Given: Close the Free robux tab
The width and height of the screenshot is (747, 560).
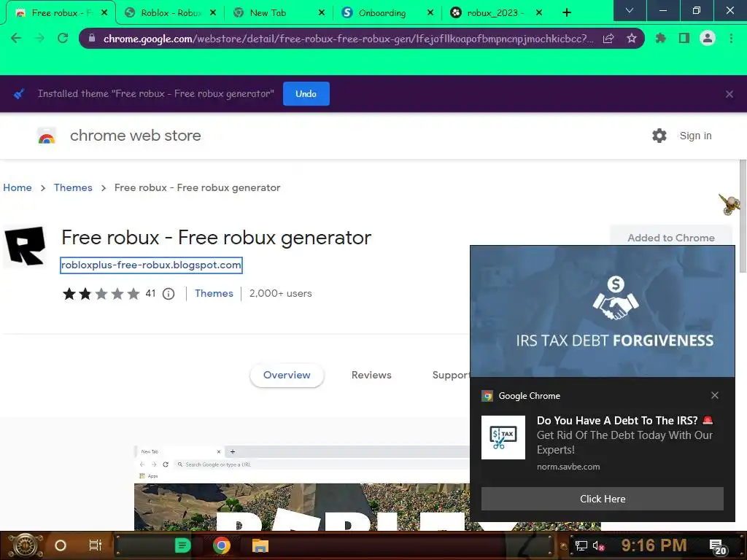Looking at the screenshot, I should pyautogui.click(x=105, y=13).
